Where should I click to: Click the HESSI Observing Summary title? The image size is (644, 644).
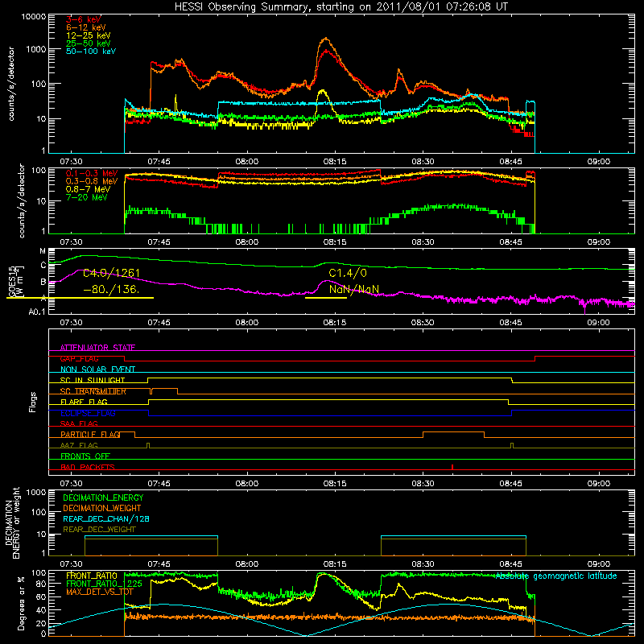point(341,7)
